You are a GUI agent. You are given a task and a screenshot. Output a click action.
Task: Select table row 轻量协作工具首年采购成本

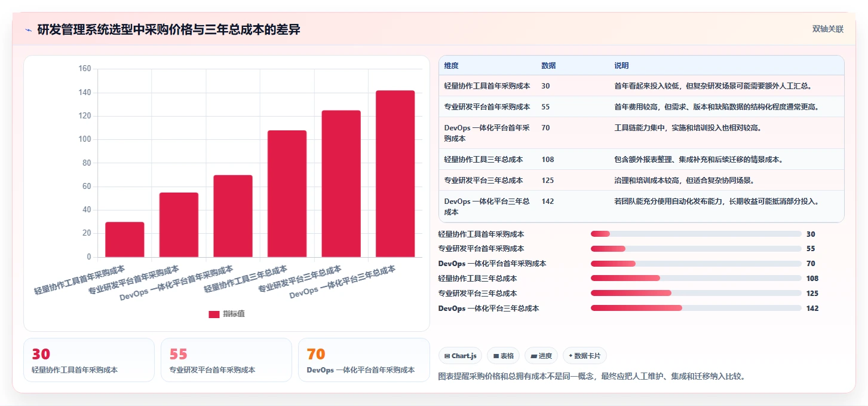642,86
